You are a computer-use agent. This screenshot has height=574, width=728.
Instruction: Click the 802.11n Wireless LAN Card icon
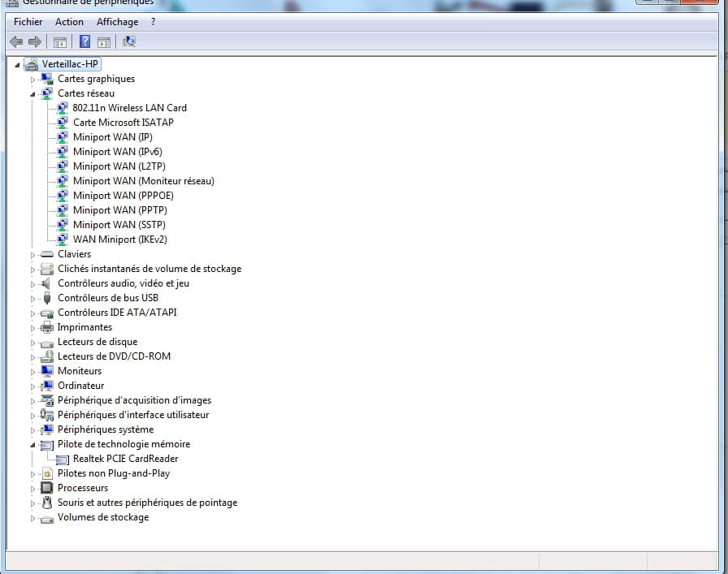point(63,108)
